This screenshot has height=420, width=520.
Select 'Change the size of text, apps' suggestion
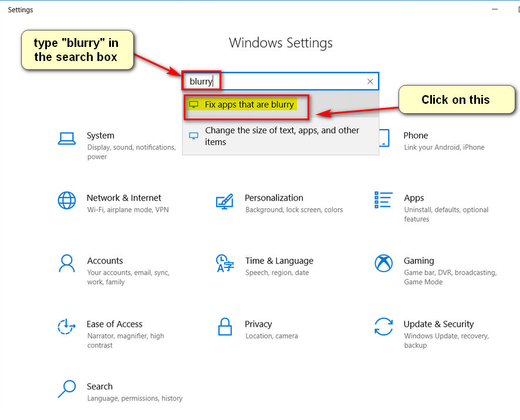click(x=281, y=136)
